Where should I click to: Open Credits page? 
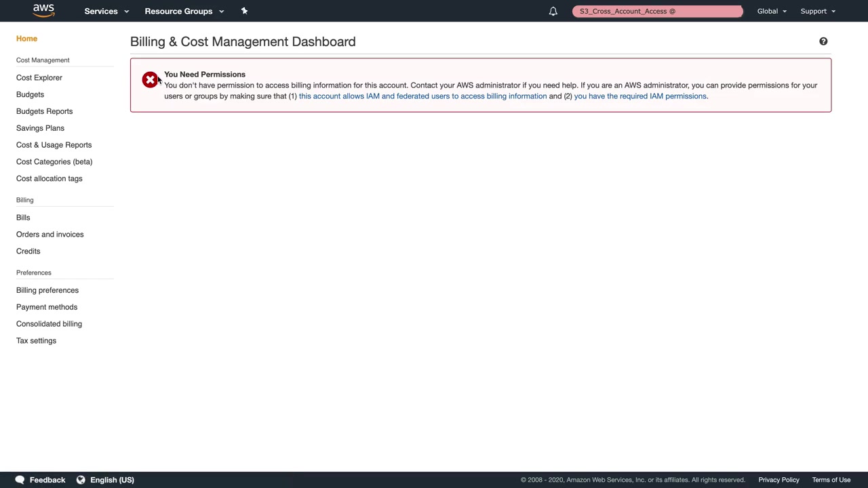pos(28,251)
